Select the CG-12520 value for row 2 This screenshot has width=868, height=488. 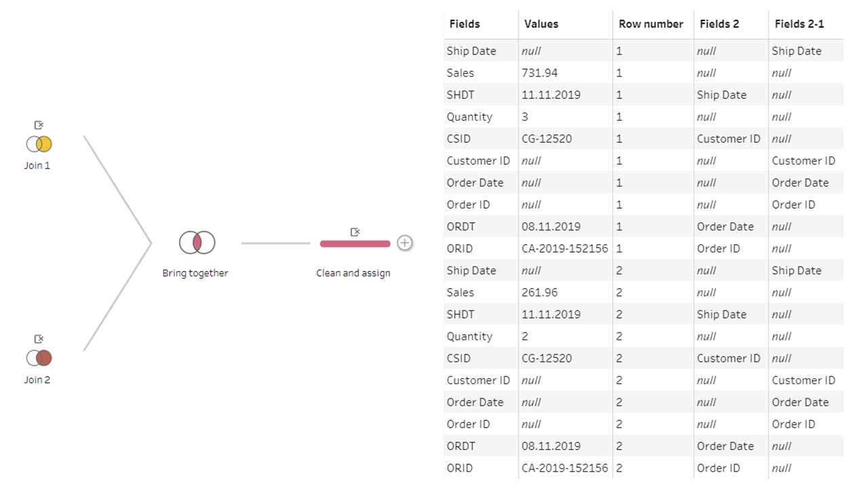tap(566, 358)
